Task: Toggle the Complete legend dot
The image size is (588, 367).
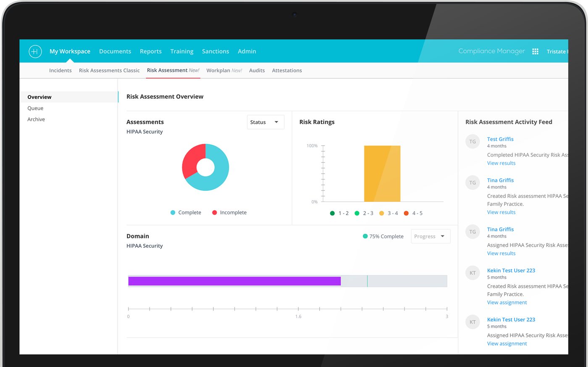Action: [173, 213]
